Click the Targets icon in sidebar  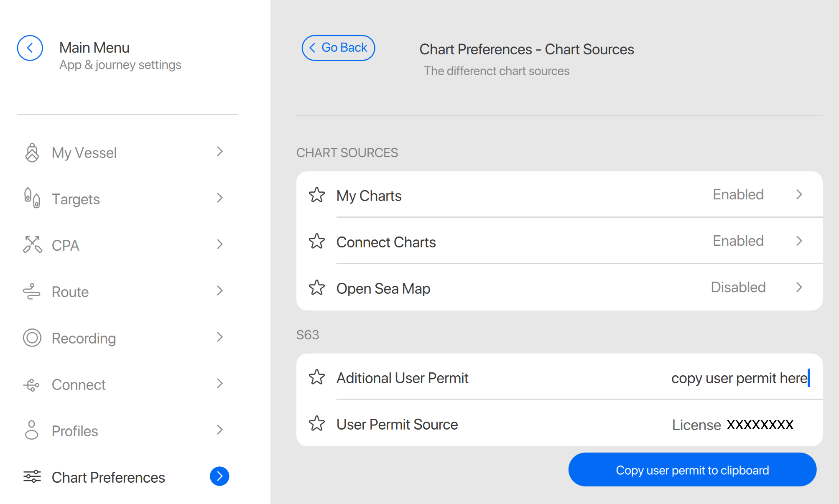click(32, 198)
